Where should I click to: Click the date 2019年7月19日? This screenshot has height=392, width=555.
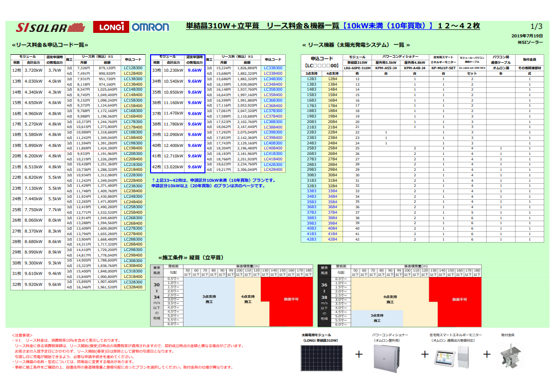pyautogui.click(x=527, y=36)
